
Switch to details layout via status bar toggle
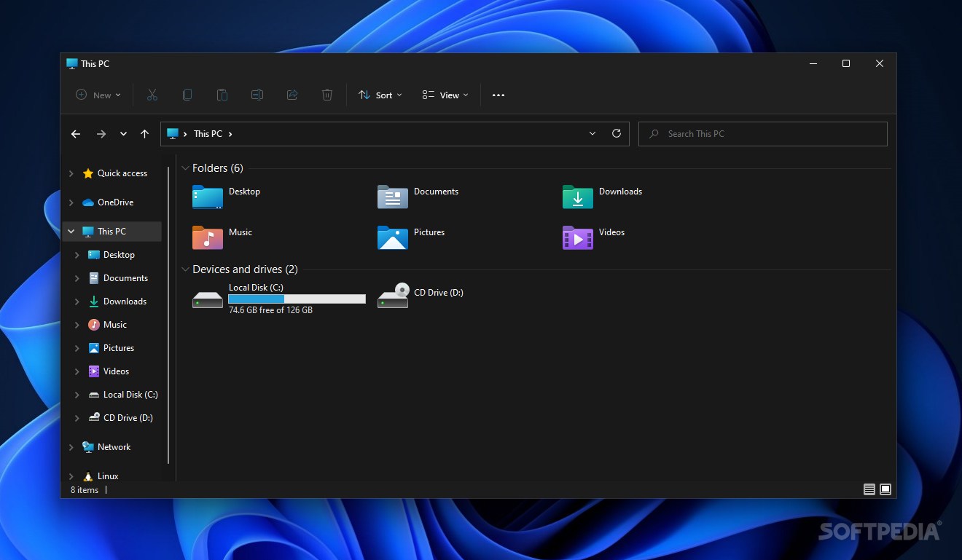coord(869,489)
